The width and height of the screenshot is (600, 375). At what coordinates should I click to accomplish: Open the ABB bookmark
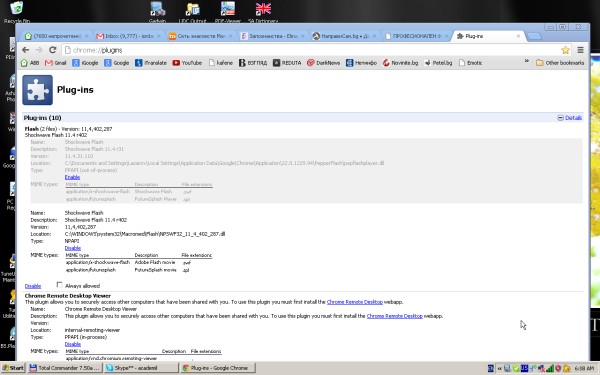coord(30,63)
